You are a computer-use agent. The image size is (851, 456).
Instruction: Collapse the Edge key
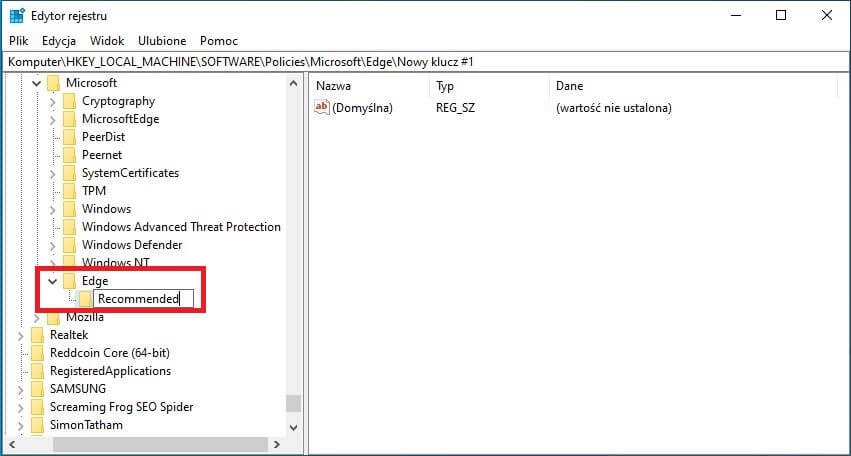53,281
